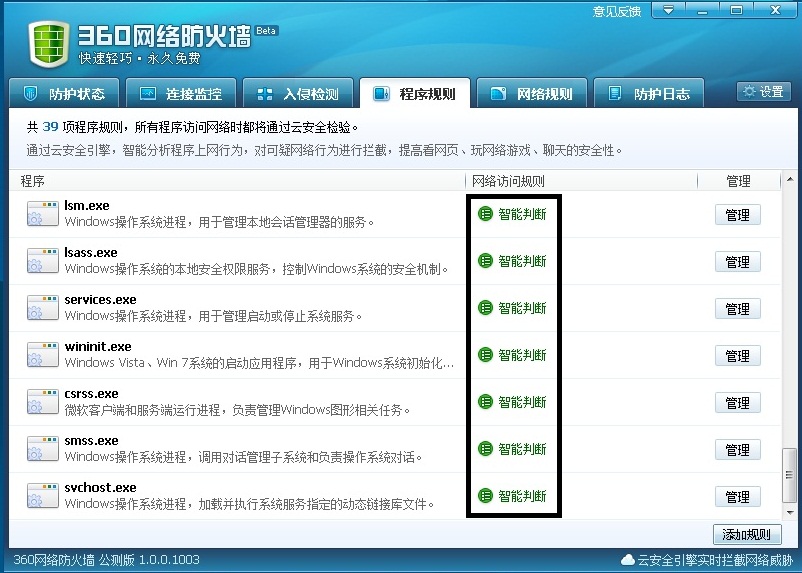802x573 pixels.
Task: Open the 防护日志 tab
Action: point(649,94)
